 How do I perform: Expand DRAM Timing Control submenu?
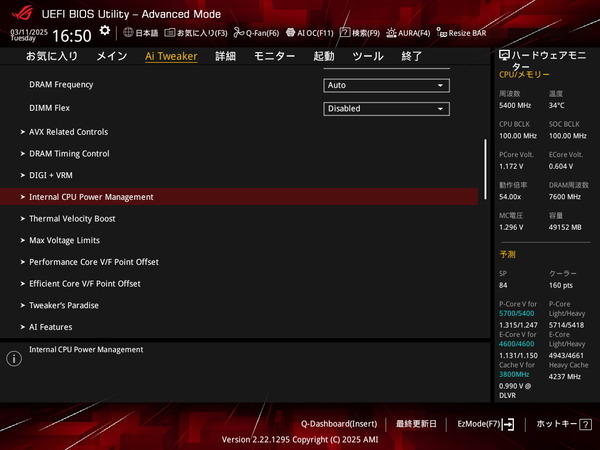(x=69, y=154)
